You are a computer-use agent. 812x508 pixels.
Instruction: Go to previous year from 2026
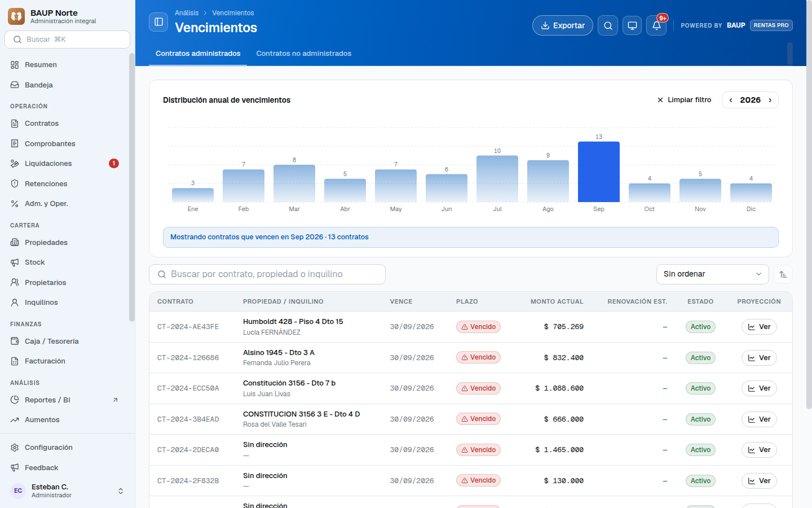731,100
